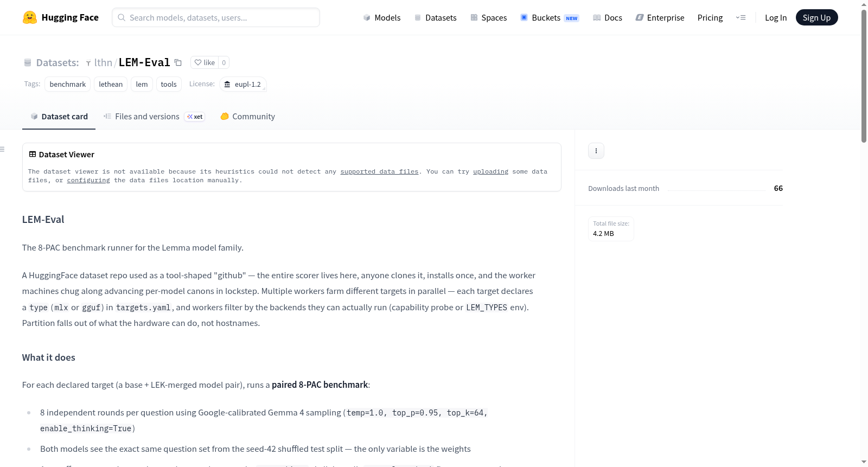Expand the table of contents sidebar icon
This screenshot has height=467, width=868.
[x=2, y=149]
